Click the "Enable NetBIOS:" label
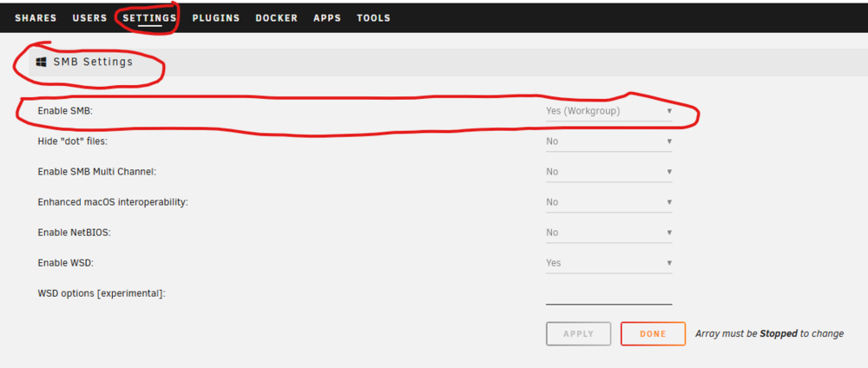Image resolution: width=868 pixels, height=368 pixels. (x=74, y=233)
